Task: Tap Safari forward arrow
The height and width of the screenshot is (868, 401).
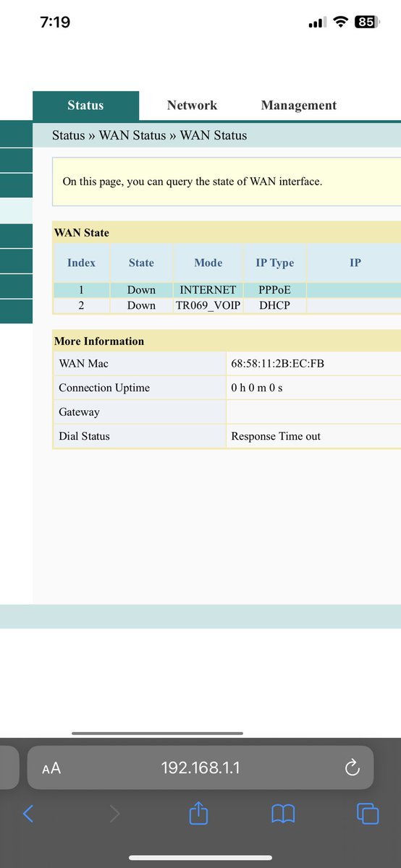Action: (x=114, y=814)
